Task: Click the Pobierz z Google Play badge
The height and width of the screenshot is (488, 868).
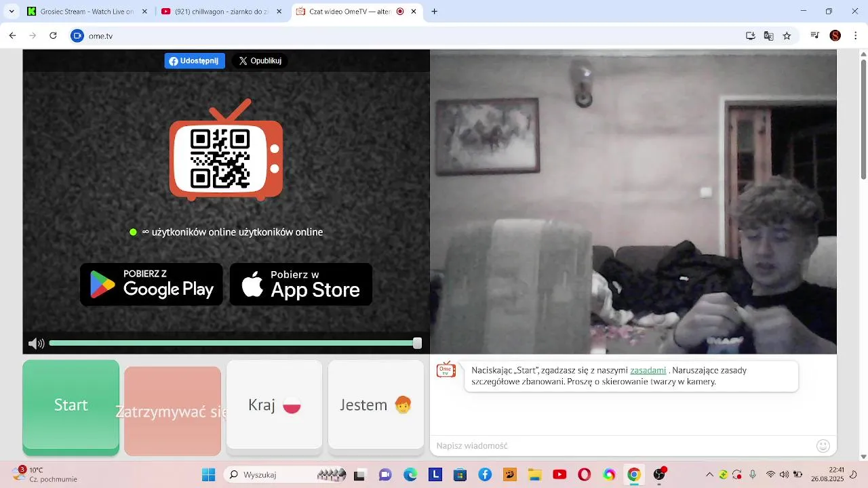Action: click(x=151, y=285)
